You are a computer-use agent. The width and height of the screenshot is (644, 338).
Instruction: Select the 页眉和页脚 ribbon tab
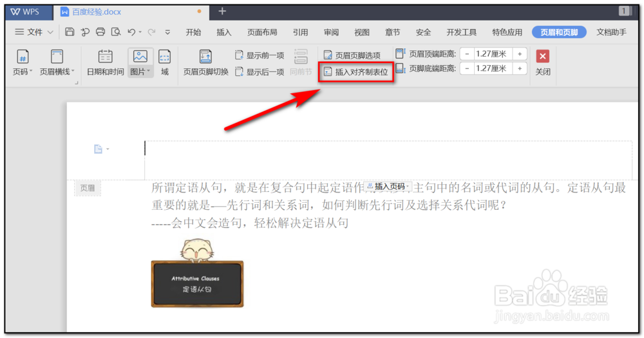559,32
